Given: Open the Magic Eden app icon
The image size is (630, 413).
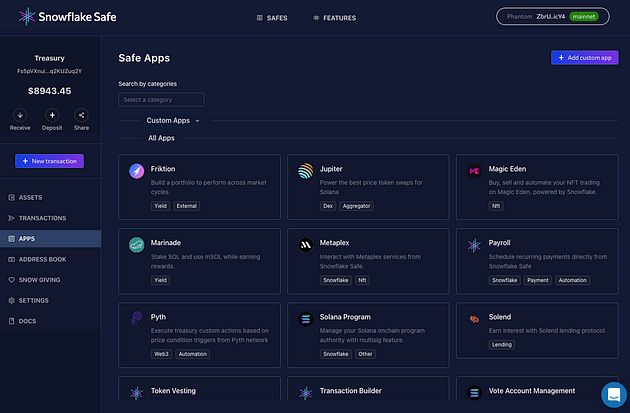Looking at the screenshot, I should pos(475,171).
